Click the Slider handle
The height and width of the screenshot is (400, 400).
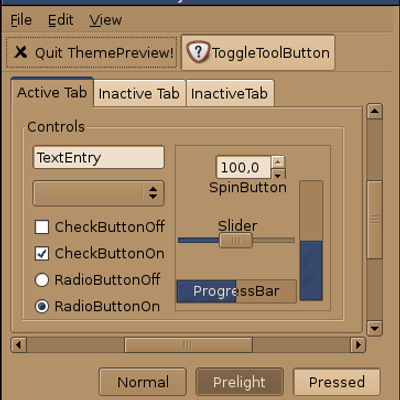coord(236,240)
